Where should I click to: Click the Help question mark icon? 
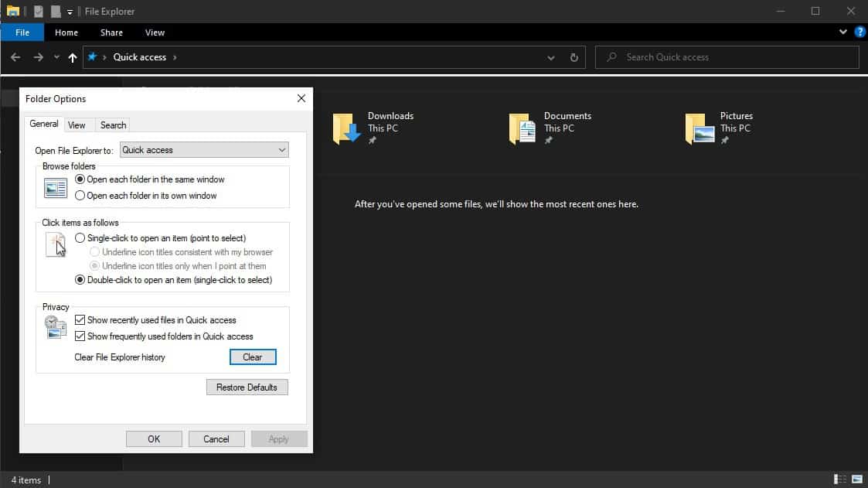pyautogui.click(x=859, y=32)
